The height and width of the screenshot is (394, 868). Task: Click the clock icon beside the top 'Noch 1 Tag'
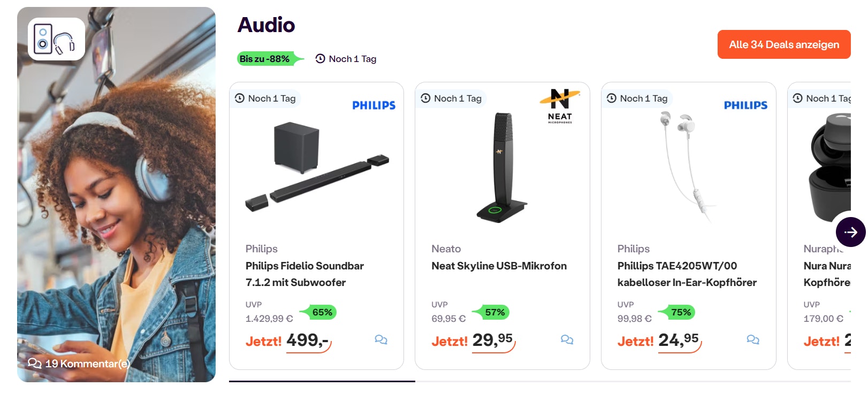pos(320,58)
